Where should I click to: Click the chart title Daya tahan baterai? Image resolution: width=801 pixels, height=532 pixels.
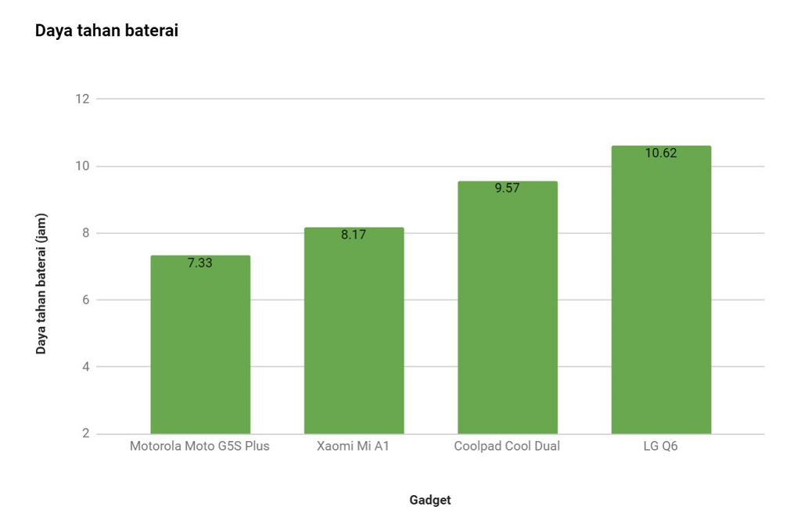tap(106, 31)
